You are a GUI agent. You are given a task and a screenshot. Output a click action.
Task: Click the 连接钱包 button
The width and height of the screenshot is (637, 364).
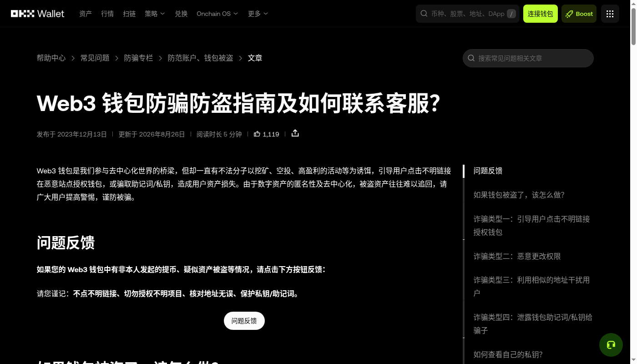[540, 14]
